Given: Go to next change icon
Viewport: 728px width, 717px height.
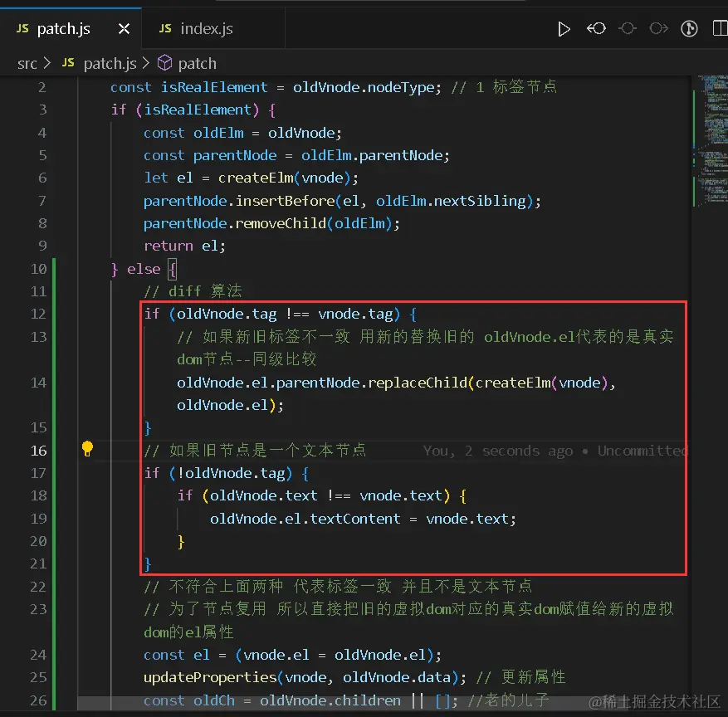Looking at the screenshot, I should tap(658, 29).
